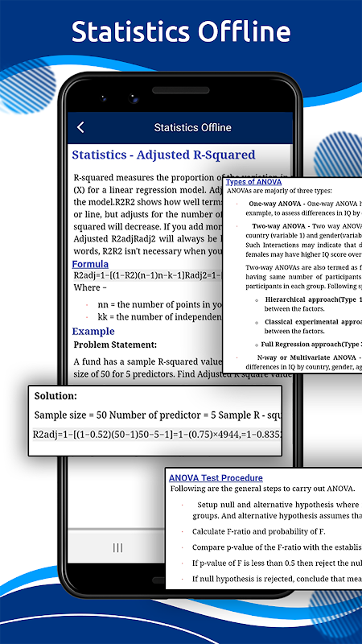Viewport: 362px width, 644px height.
Task: Click the 'Statistics Offline' app bar title
Action: coord(192,127)
